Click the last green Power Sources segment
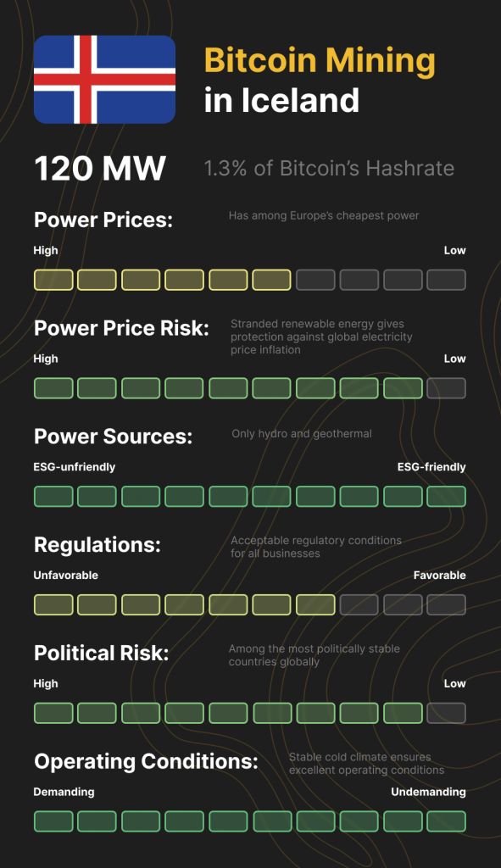Image resolution: width=501 pixels, height=868 pixels. 446,497
